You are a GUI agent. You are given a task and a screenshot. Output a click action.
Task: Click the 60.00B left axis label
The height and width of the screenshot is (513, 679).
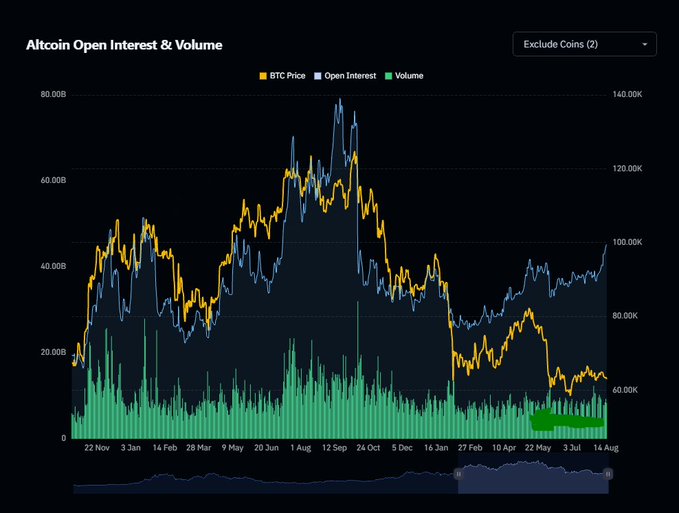(53, 180)
